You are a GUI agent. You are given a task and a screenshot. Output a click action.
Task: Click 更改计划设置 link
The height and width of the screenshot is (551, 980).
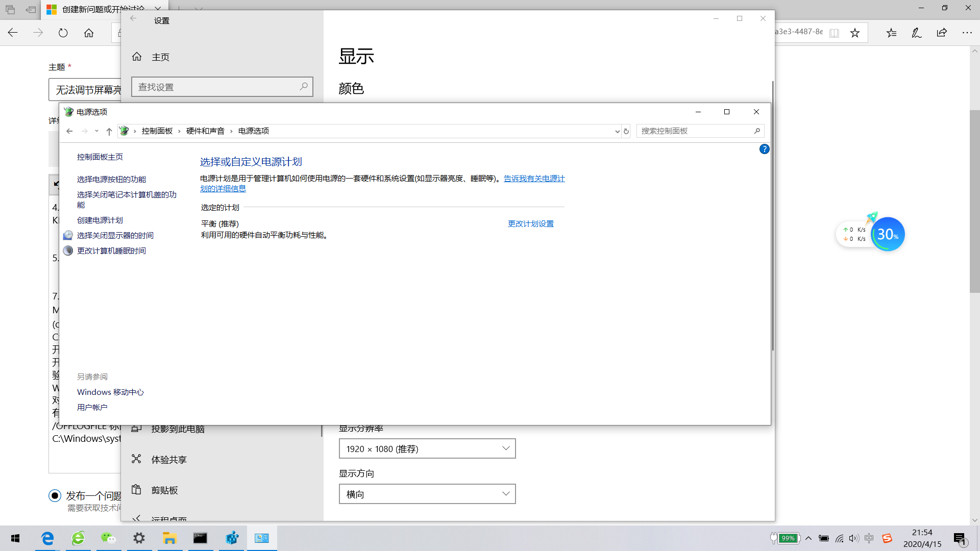pos(530,224)
